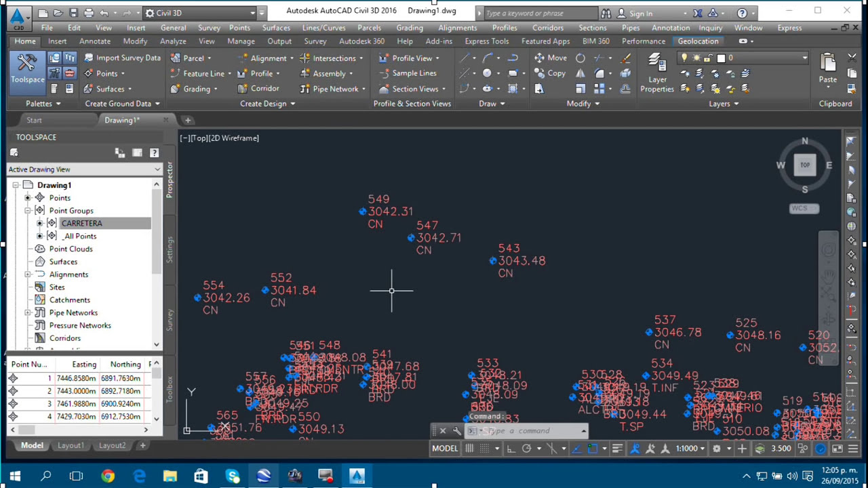Open the Help icon in Toolspace
Viewport: 868px width, 488px height.
click(154, 153)
